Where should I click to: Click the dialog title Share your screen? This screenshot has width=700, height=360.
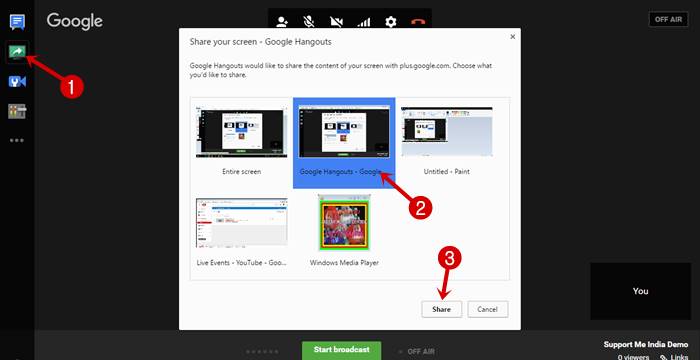pos(260,42)
